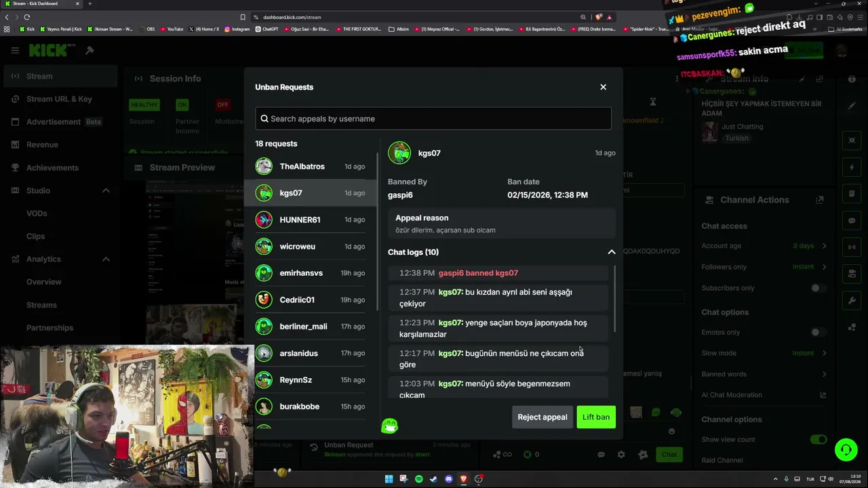Click green masked emote icon
Image resolution: width=868 pixels, height=488 pixels.
(x=389, y=426)
